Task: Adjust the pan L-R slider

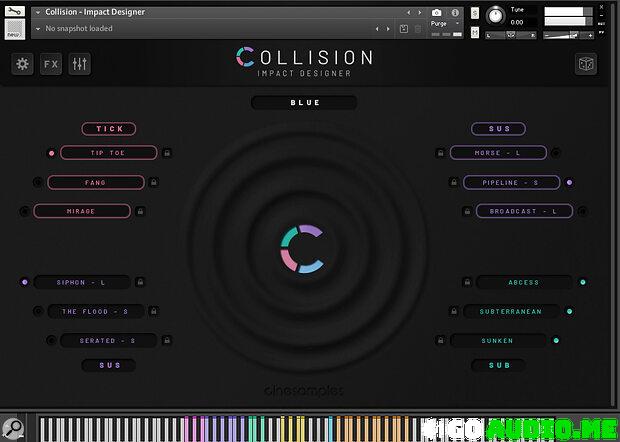Action: [x=511, y=35]
